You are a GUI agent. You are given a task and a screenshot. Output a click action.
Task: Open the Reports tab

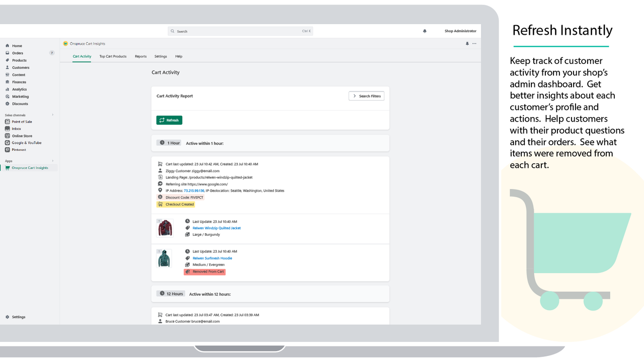tap(141, 56)
